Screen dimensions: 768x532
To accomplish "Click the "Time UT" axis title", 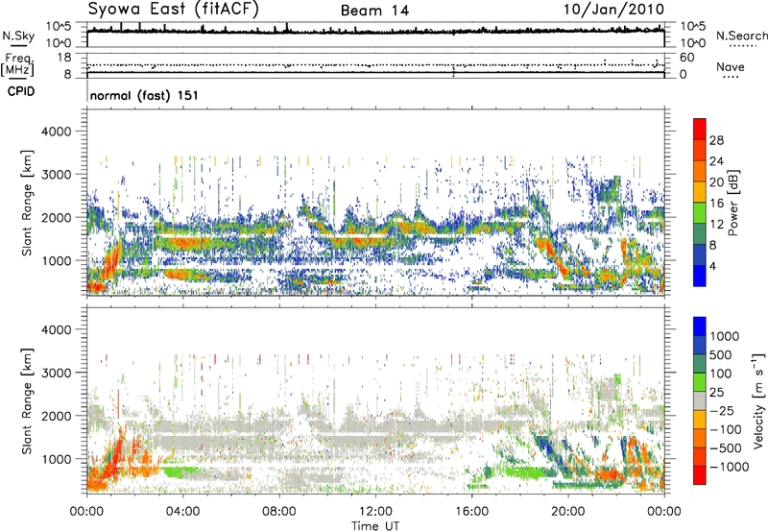I will pyautogui.click(x=375, y=526).
